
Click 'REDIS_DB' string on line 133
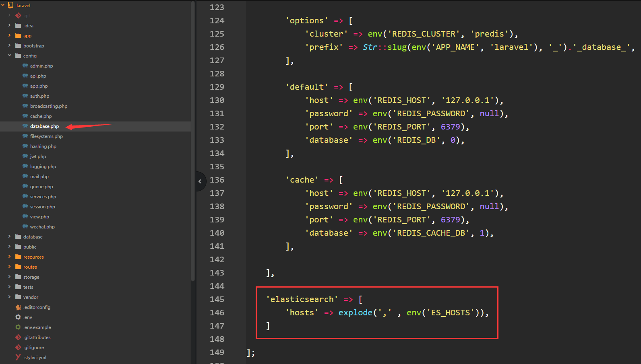point(416,140)
